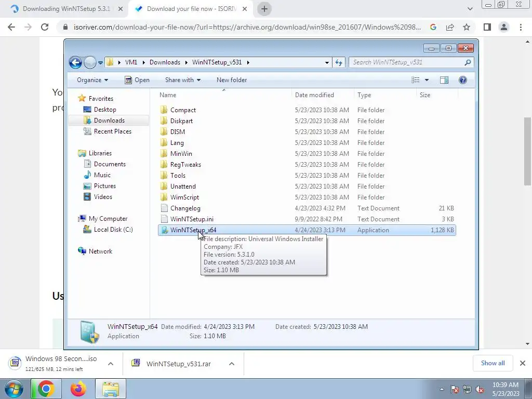The width and height of the screenshot is (532, 399).
Task: Sort by the Size column header
Action: coord(436,95)
